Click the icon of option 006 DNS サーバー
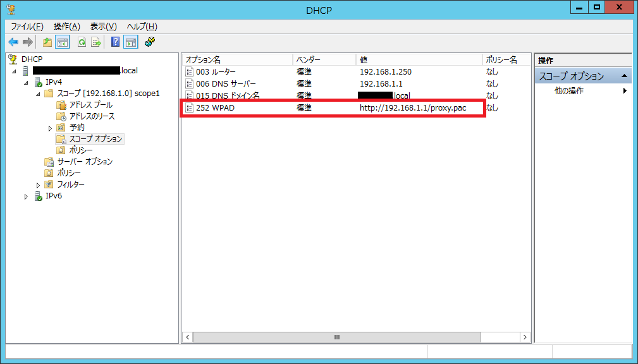Screen dimensions: 638x364 189,84
